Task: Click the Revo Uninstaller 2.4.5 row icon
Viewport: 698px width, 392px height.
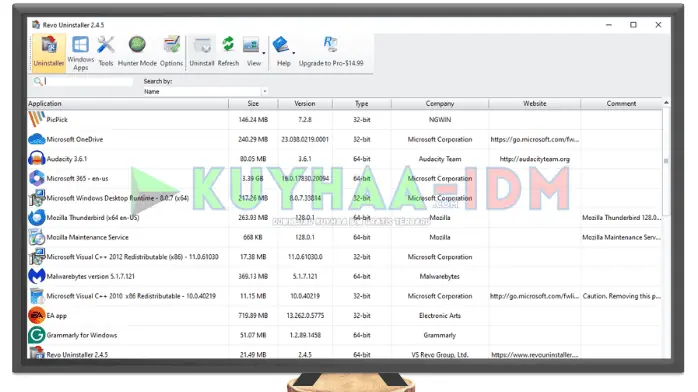Action: point(37,353)
